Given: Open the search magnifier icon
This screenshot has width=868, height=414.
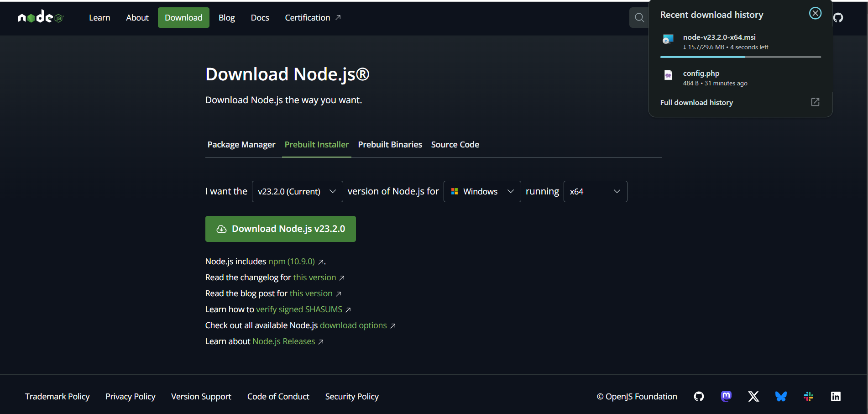Looking at the screenshot, I should (x=639, y=17).
